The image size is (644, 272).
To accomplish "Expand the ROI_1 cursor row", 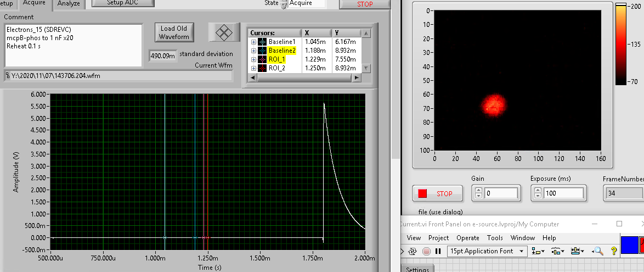I will pos(253,59).
